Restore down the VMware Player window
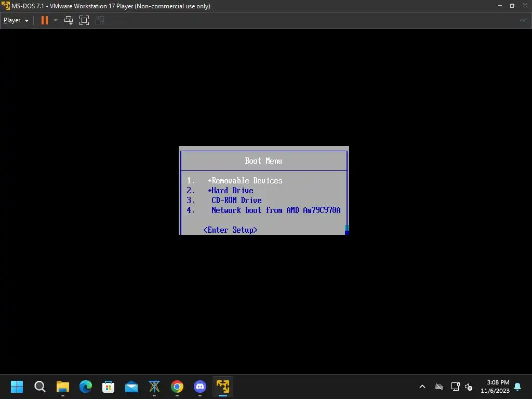Viewport: 532px width, 399px height. (x=512, y=6)
